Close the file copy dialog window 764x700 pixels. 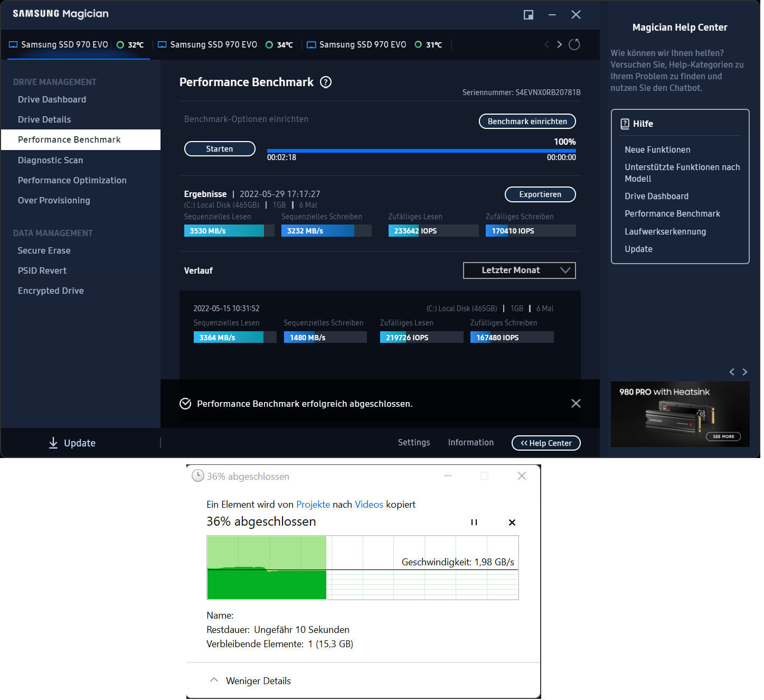(522, 476)
